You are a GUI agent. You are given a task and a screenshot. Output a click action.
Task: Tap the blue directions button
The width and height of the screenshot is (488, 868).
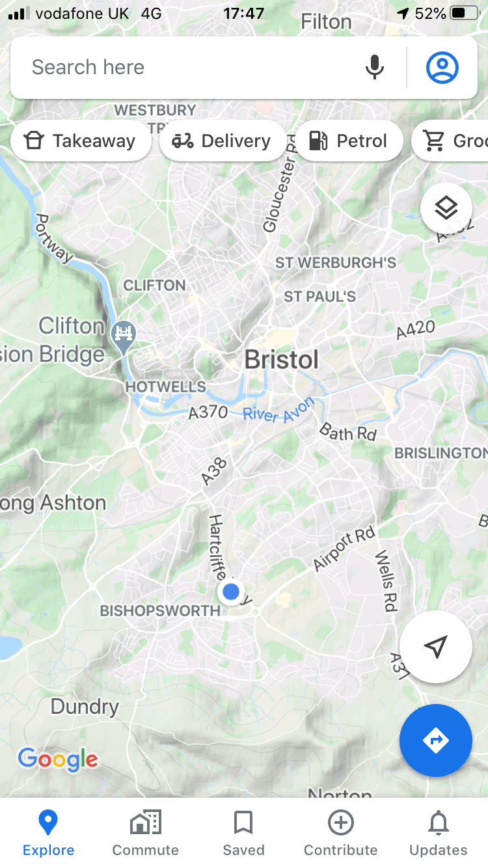tap(436, 740)
